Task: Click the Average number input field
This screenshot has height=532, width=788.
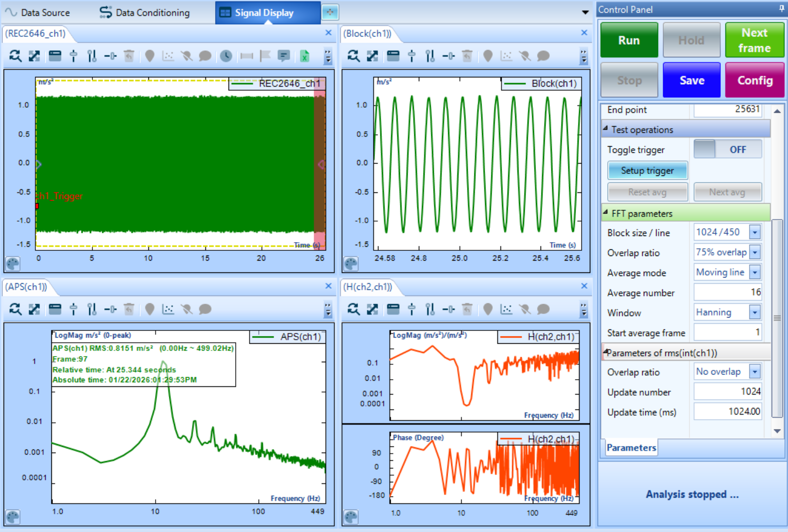Action: pos(727,292)
